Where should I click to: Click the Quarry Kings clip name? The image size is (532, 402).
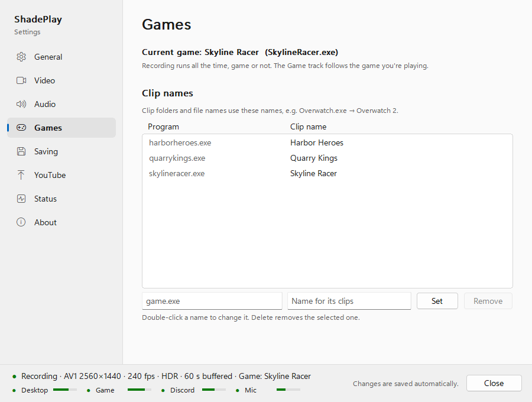tap(313, 158)
